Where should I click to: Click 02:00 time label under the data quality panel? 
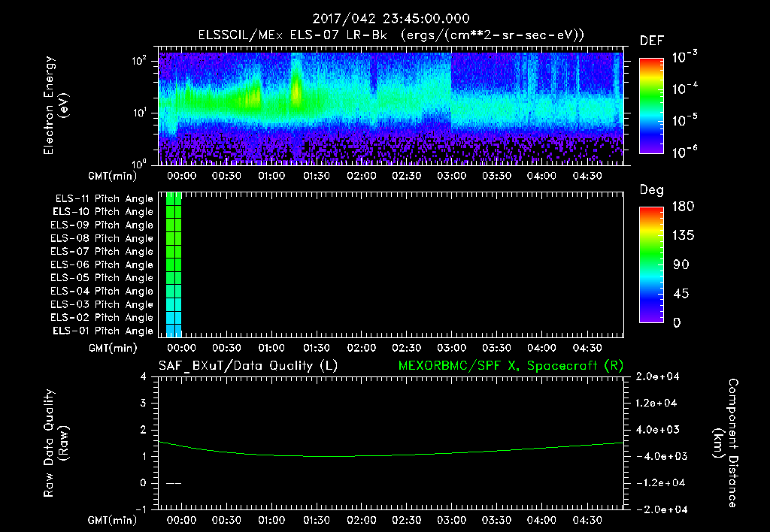pyautogui.click(x=362, y=520)
